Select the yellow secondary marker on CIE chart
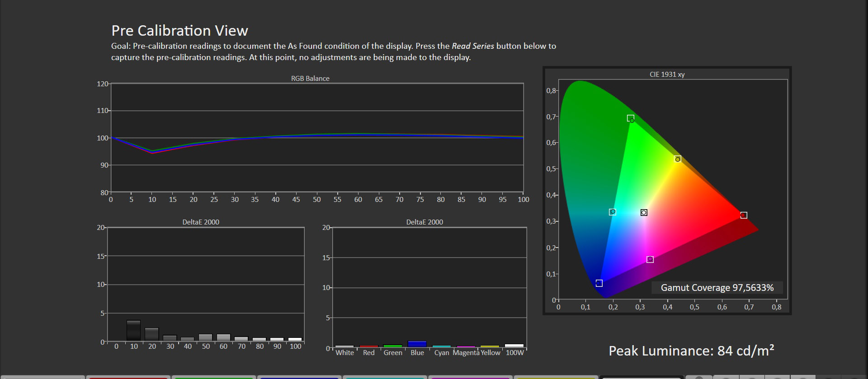 [677, 159]
